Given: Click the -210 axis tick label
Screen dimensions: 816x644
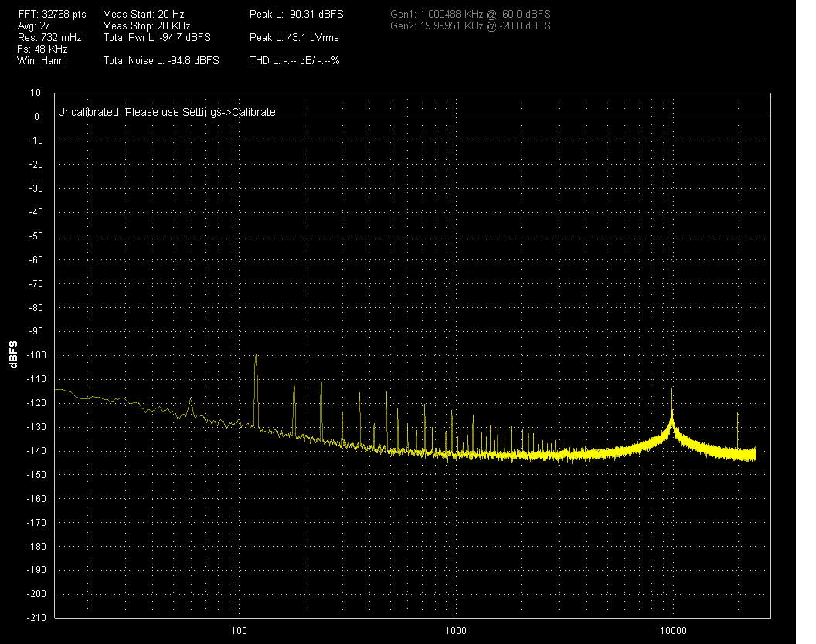Looking at the screenshot, I should coord(36,618).
